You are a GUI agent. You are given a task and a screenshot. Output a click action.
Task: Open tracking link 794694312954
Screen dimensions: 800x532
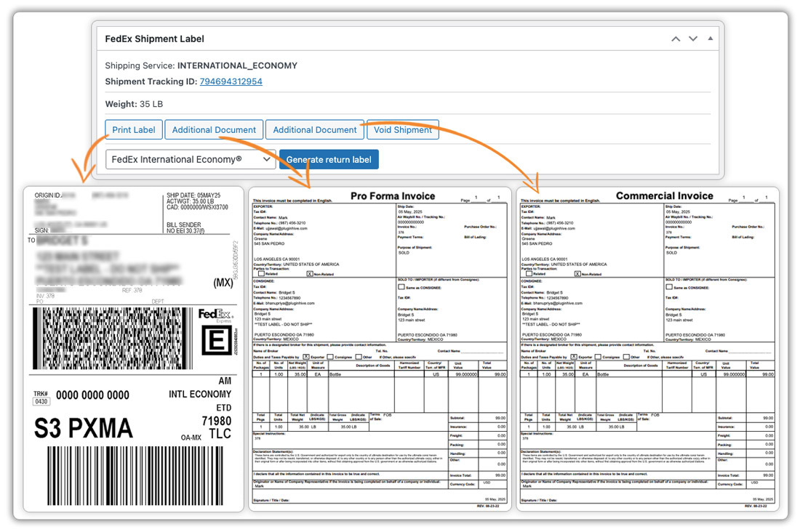point(230,81)
